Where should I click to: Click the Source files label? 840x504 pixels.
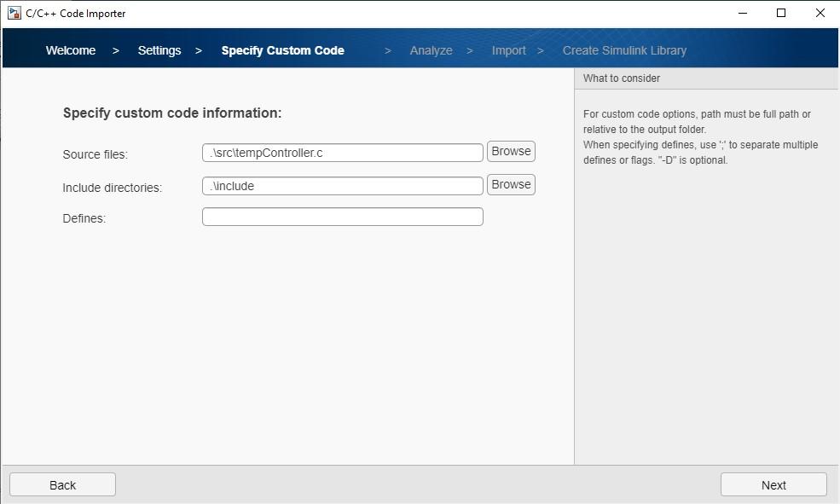[x=95, y=154]
